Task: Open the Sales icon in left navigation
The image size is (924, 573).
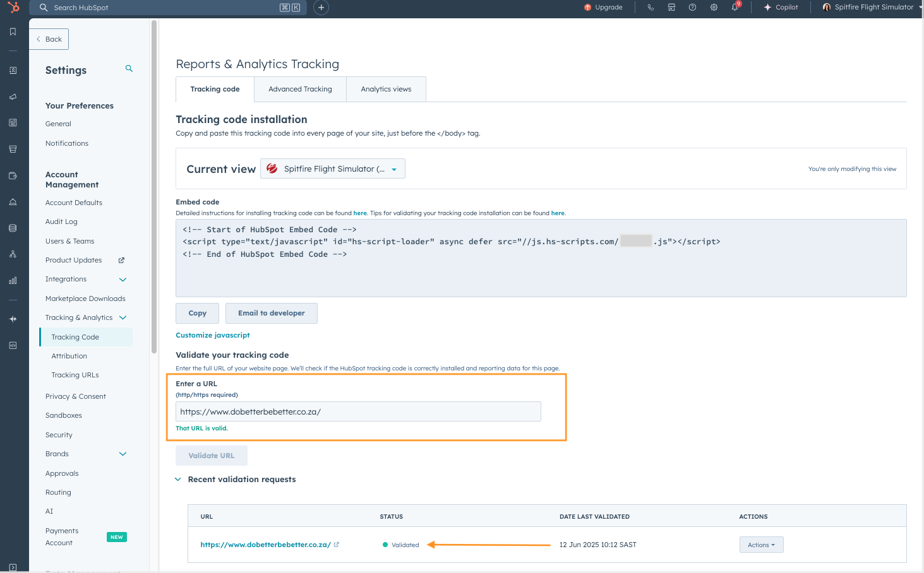Action: click(13, 150)
